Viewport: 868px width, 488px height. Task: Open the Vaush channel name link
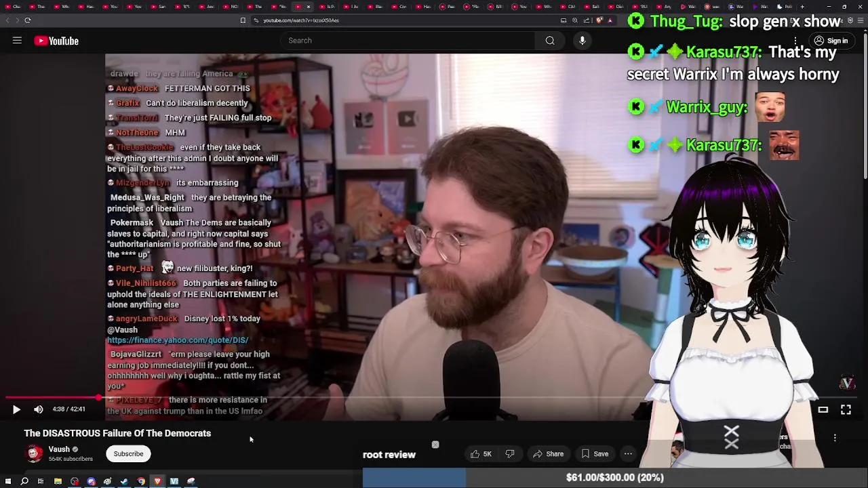coord(59,449)
